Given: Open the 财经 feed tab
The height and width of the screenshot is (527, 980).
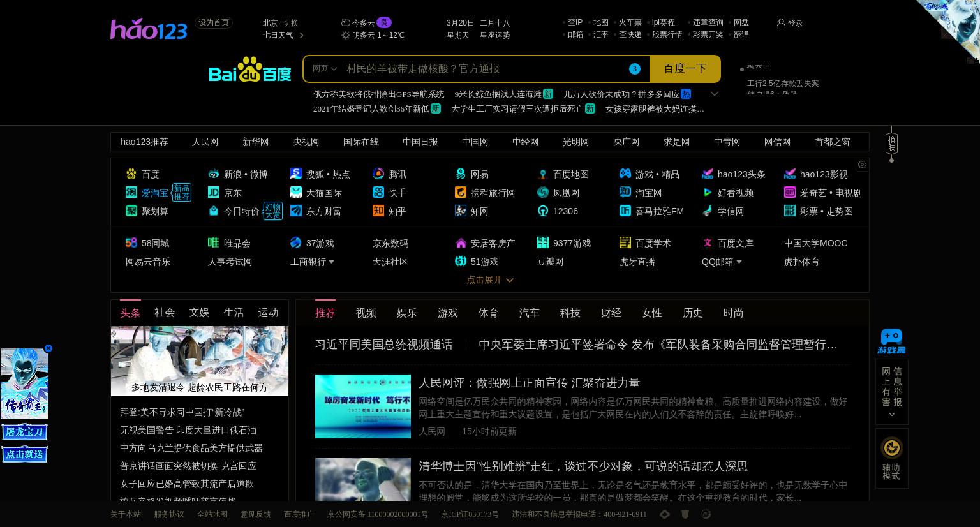Looking at the screenshot, I should click(611, 313).
